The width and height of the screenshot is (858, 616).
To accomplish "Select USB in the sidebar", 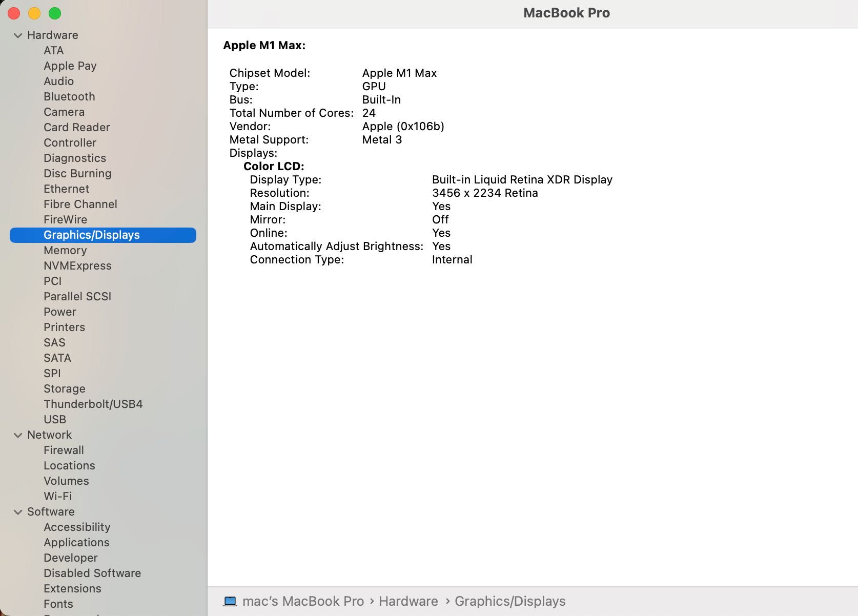I will (x=55, y=419).
